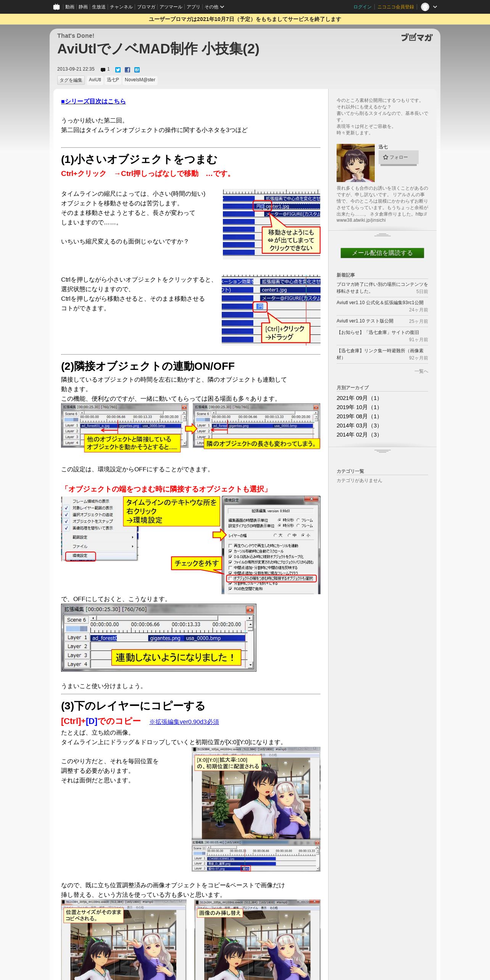Open article Aviutl ver1.10 テスト版公開
Viewport: 490px width, 980px height.
pyautogui.click(x=365, y=321)
